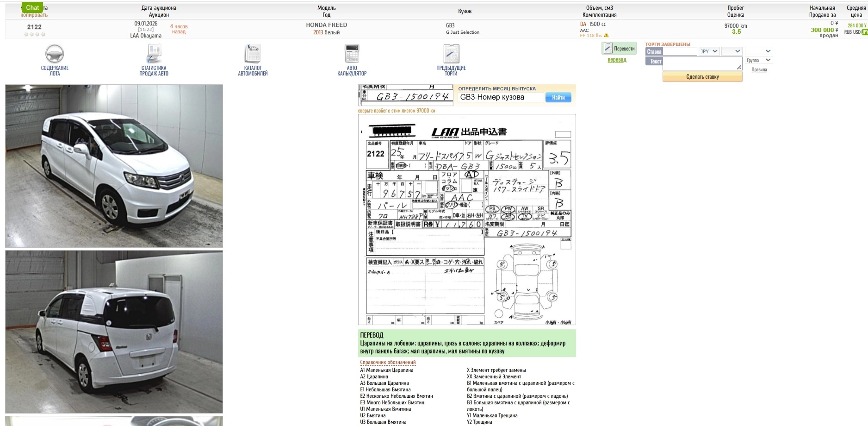Open the Правила link
Screen dimensions: 868x426
[x=759, y=70]
